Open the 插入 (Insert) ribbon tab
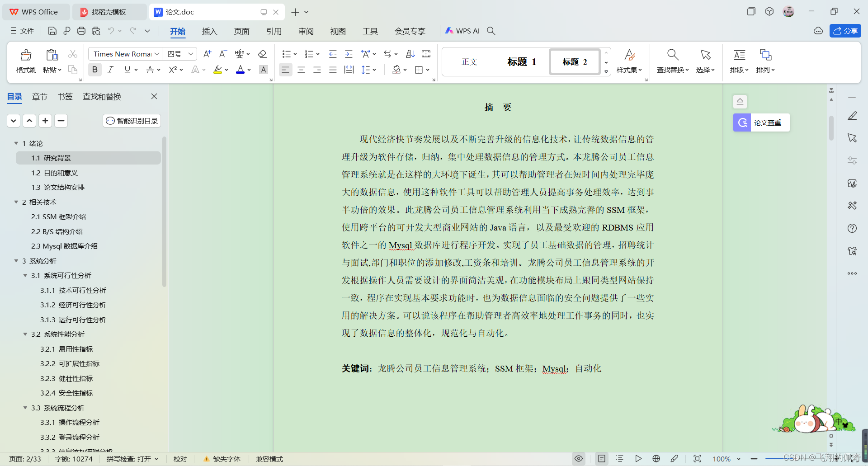Screen dimensions: 868x466 click(209, 31)
